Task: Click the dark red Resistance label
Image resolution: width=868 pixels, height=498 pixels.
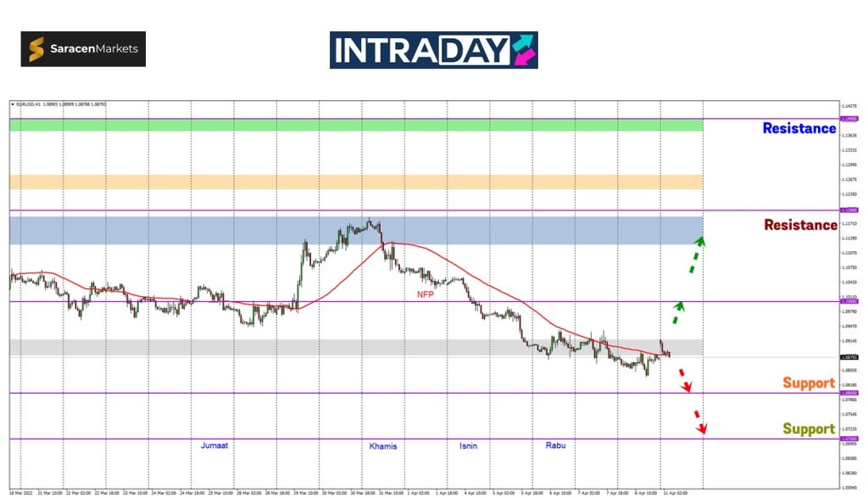Action: pyautogui.click(x=800, y=225)
